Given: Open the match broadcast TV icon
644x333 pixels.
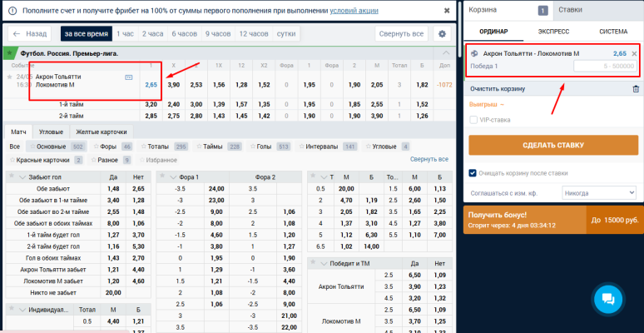Looking at the screenshot, I should (x=129, y=77).
